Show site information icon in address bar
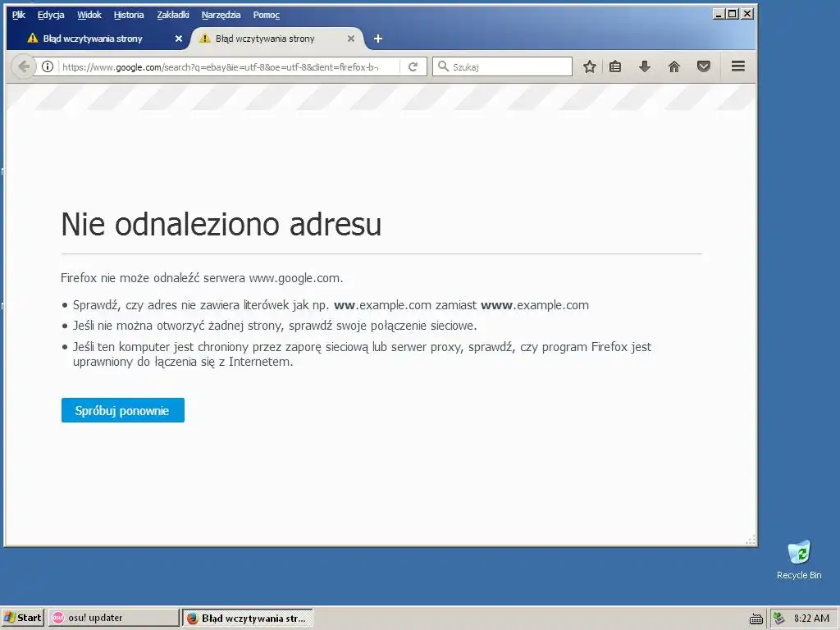The width and height of the screenshot is (840, 630). (x=48, y=67)
